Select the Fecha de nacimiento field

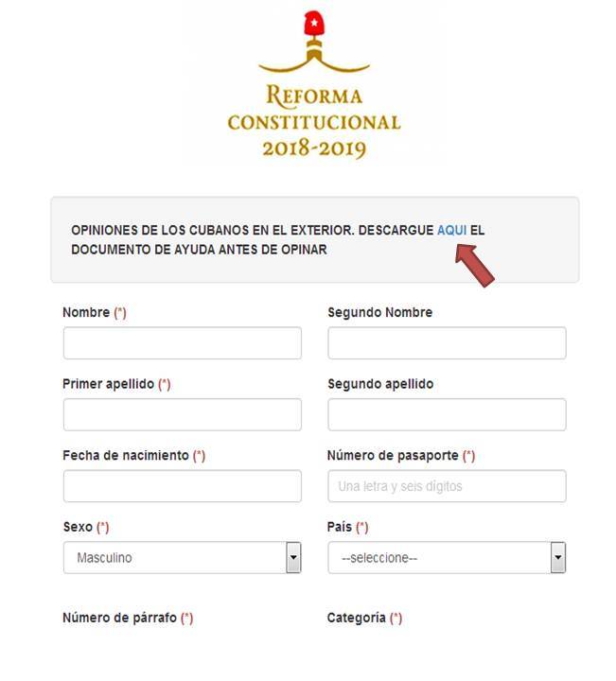pyautogui.click(x=183, y=486)
